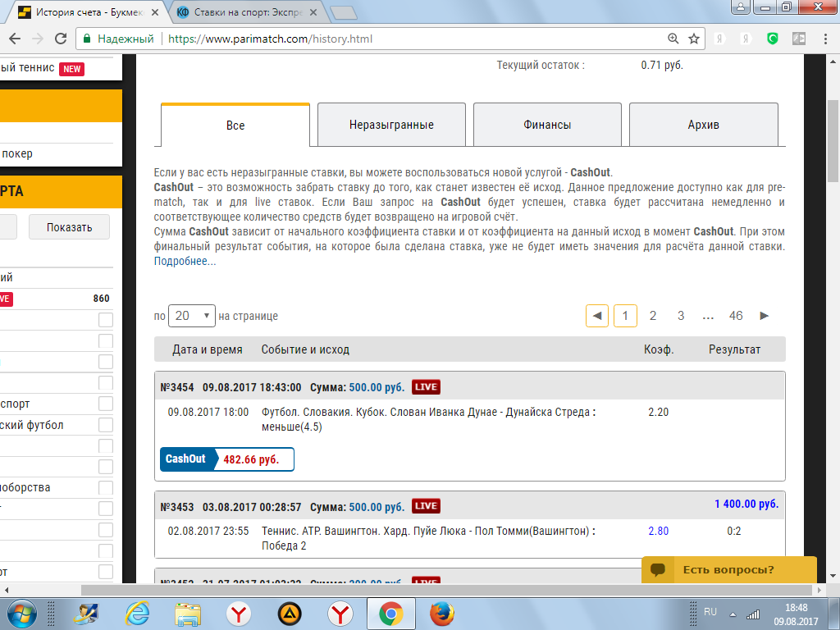This screenshot has width=840, height=630.
Task: Close the История счета browser tab
Action: [x=155, y=12]
